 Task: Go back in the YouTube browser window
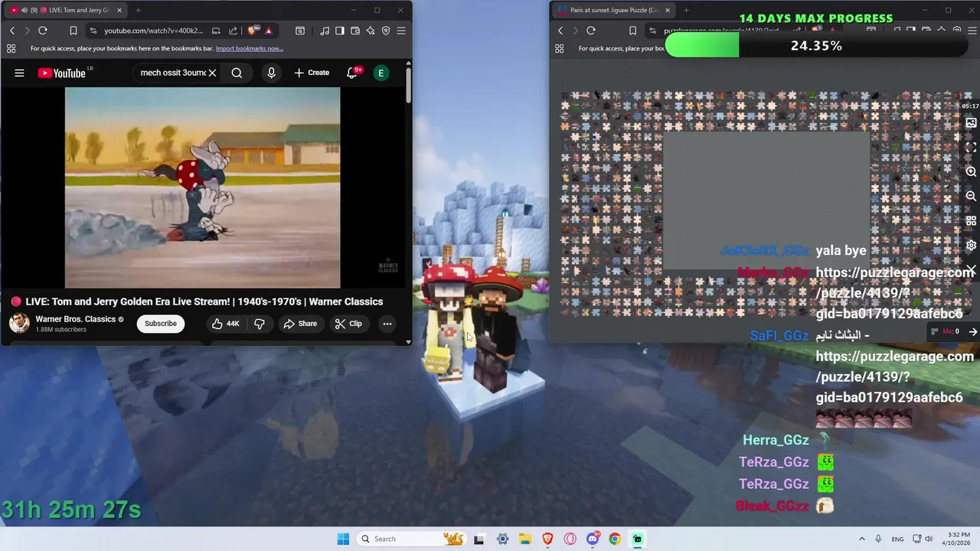click(12, 31)
